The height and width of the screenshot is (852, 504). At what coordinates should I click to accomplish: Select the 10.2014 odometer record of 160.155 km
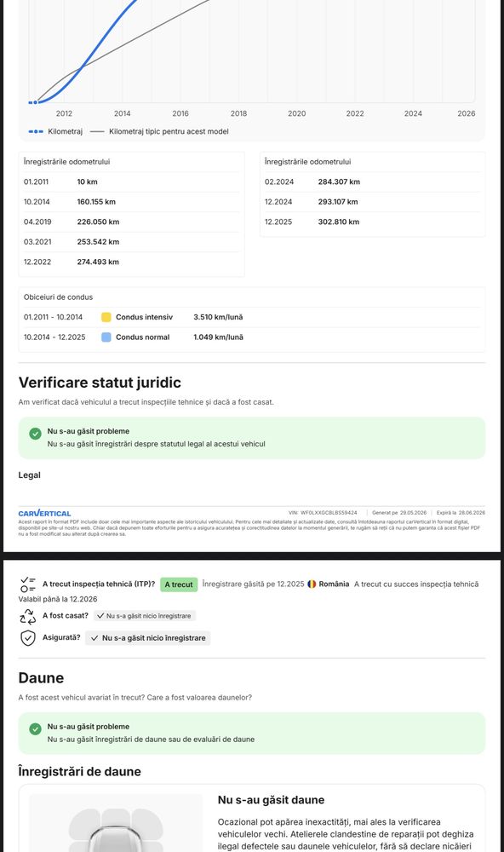[131, 202]
